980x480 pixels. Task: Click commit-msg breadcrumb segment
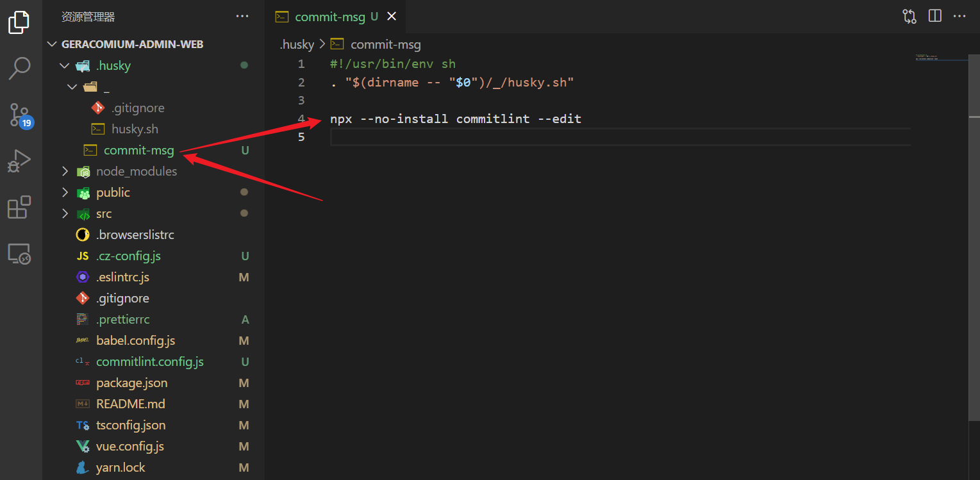[x=385, y=44]
